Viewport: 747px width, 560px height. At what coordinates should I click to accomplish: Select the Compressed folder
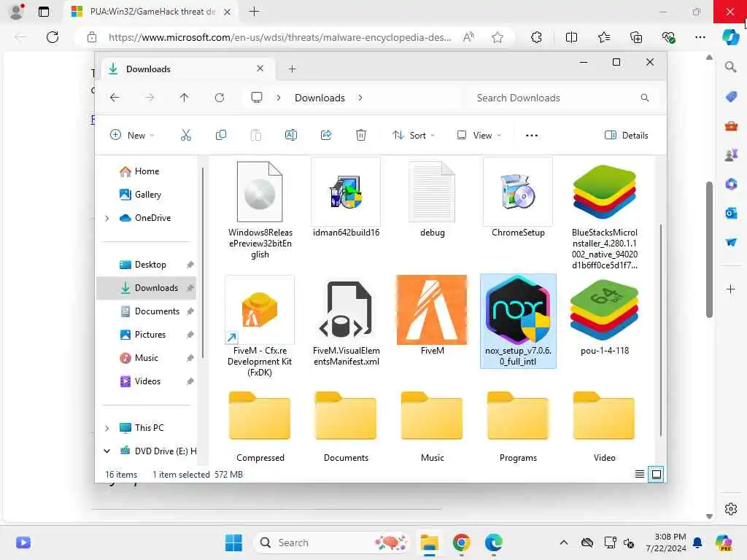260,426
